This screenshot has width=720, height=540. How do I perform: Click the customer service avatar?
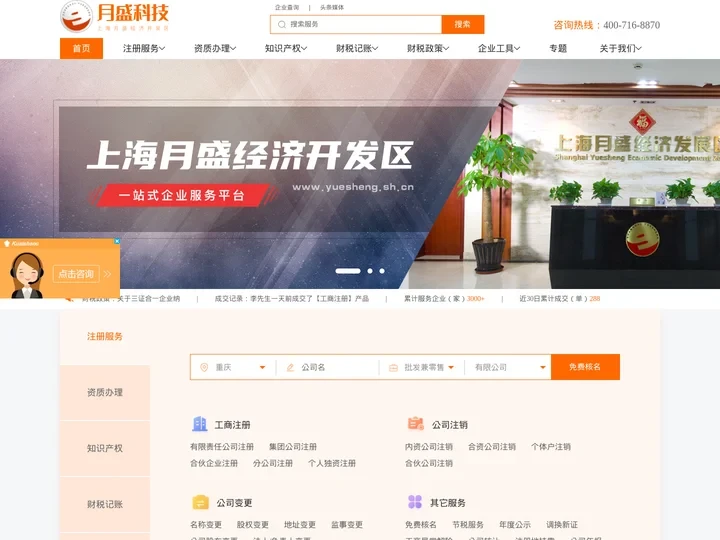click(x=27, y=276)
